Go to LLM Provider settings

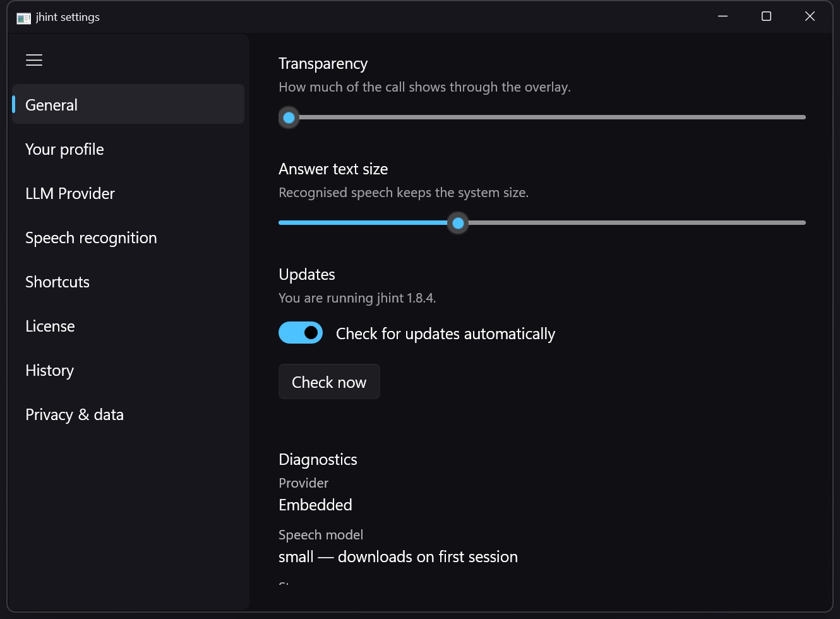128,193
